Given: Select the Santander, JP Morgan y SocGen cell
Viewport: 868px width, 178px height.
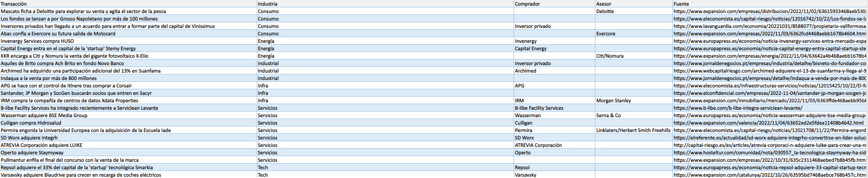Looking at the screenshot, I should click(x=129, y=93).
